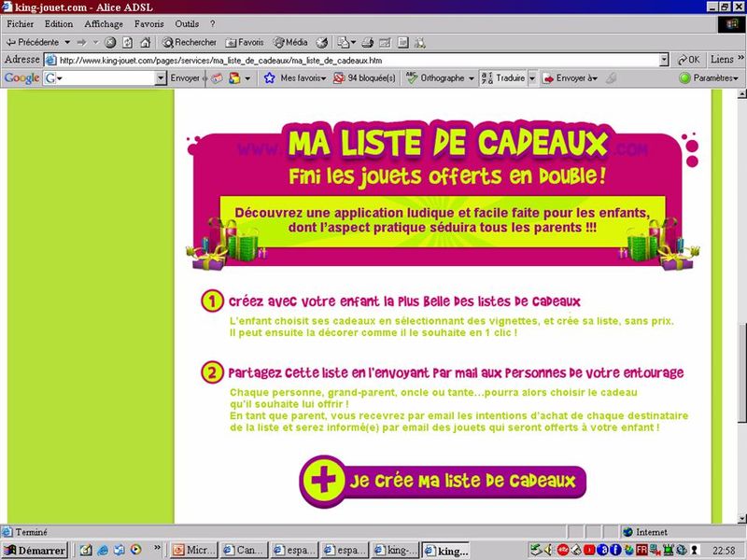Click the Mail toolbar icon
Screen dimensions: 747x560
[343, 42]
